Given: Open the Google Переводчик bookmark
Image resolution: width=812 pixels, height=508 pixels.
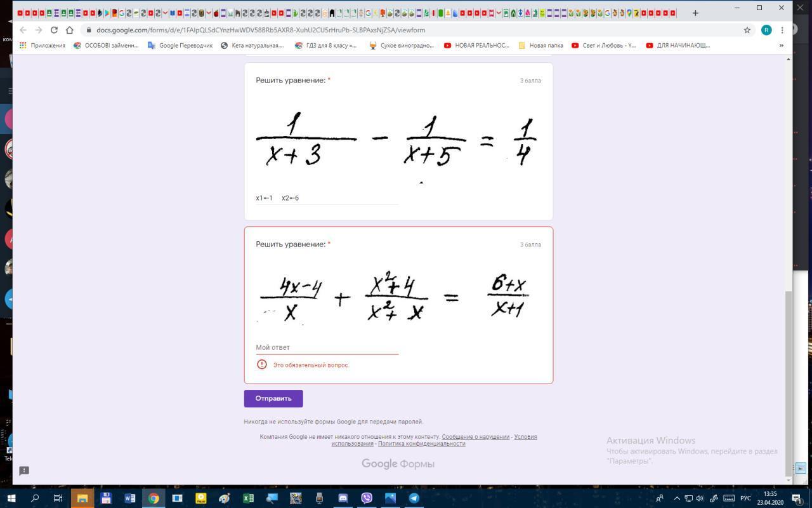Looking at the screenshot, I should (180, 46).
